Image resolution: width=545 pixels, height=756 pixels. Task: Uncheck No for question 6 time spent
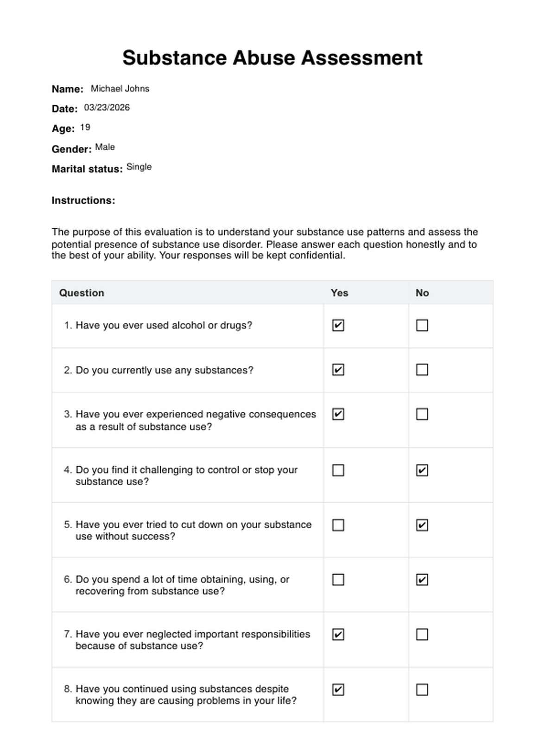[422, 580]
